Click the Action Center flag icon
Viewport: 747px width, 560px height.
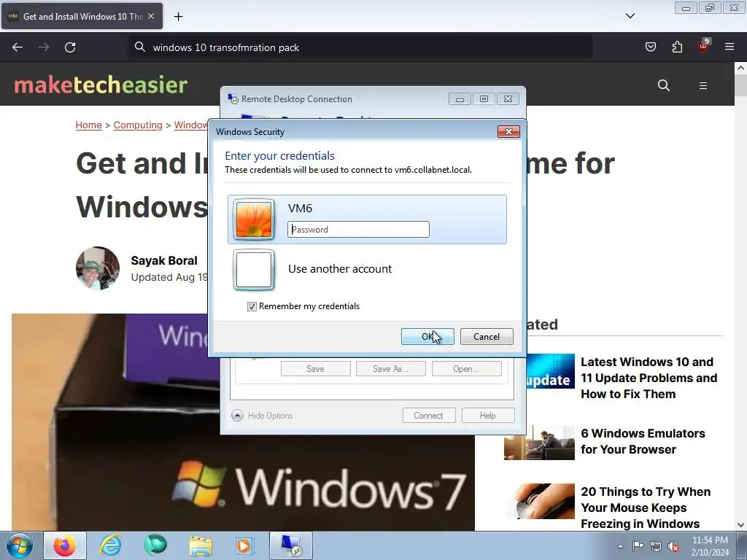tap(638, 546)
